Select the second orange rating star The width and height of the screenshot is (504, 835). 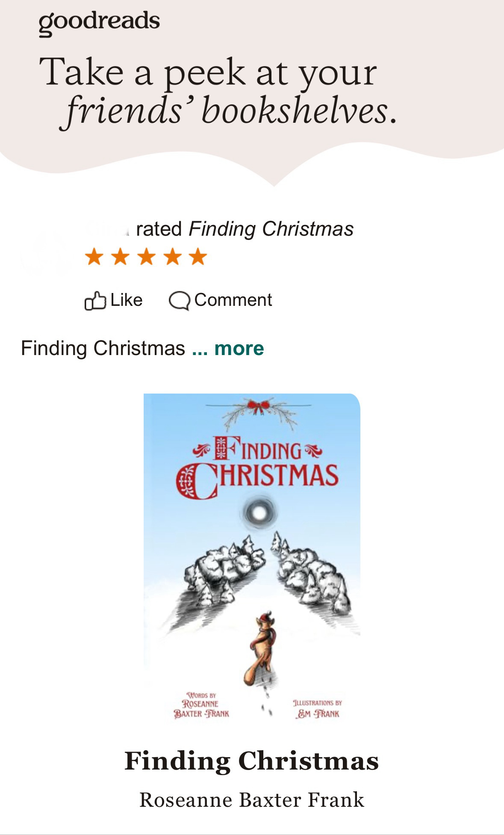click(x=120, y=257)
